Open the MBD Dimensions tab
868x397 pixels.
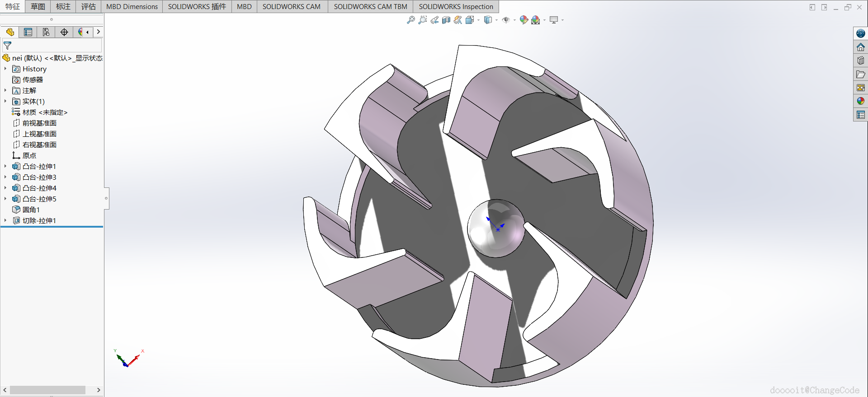coord(132,6)
